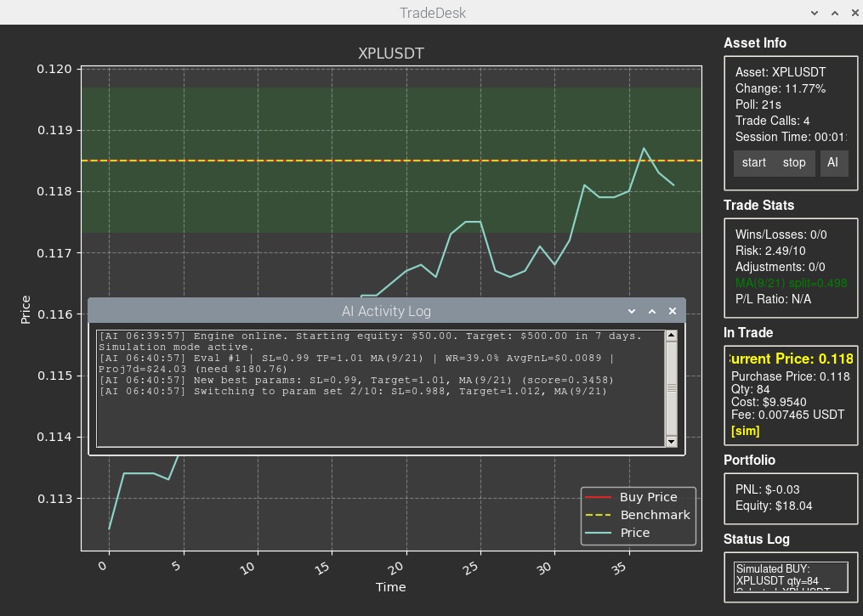
Task: Maximize the AI Activity Log window
Action: coord(652,311)
